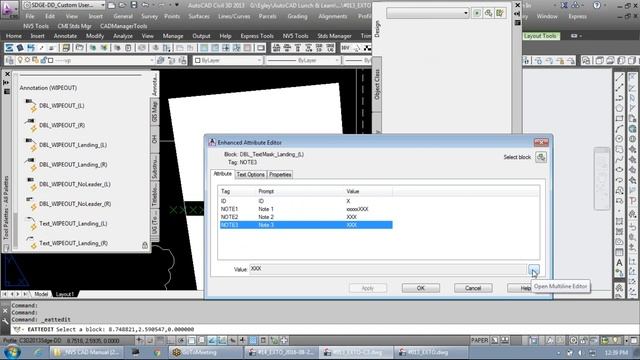640x360 pixels.
Task: Click the Help question mark icon
Action: [597, 5]
